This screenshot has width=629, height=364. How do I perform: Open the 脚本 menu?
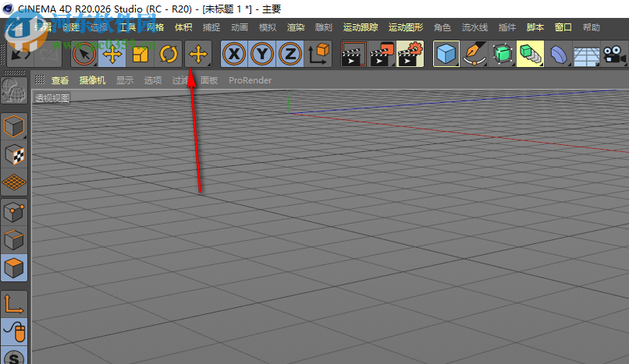535,27
